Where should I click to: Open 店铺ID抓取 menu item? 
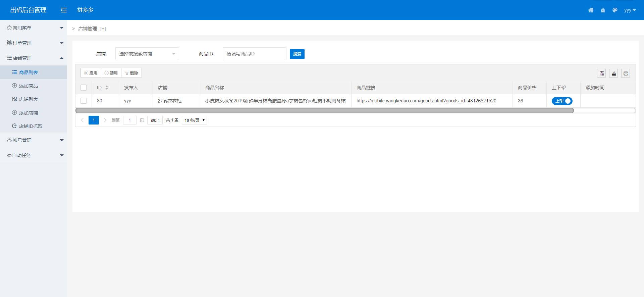tap(31, 126)
